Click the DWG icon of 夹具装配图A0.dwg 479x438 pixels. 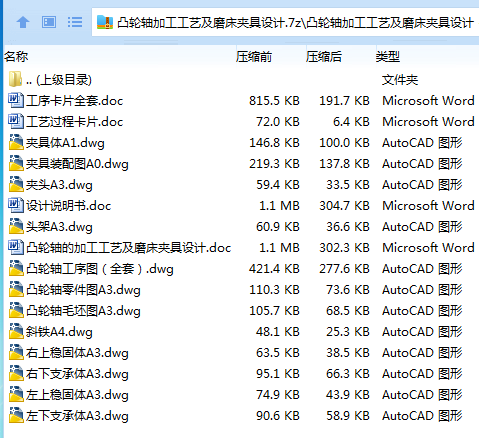tap(16, 163)
